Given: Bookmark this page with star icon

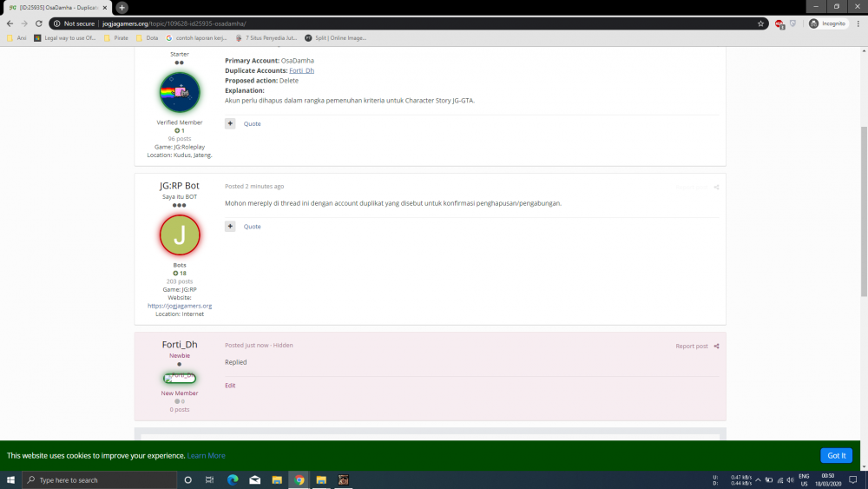Looking at the screenshot, I should (760, 23).
